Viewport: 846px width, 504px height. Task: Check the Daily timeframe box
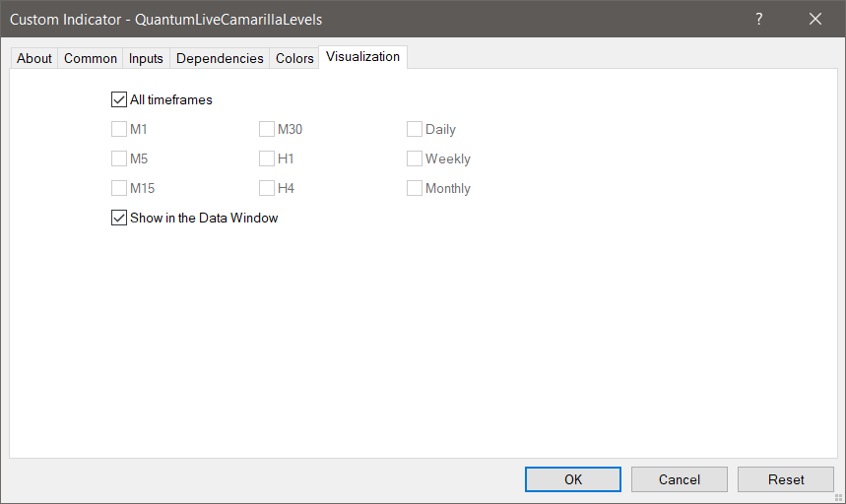pyautogui.click(x=415, y=129)
